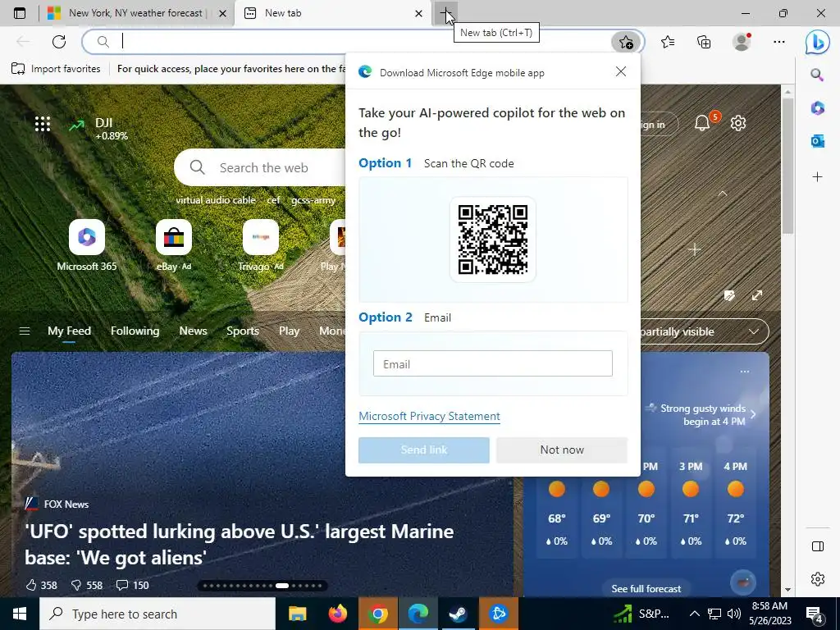Expand the Strong gusty winds alert chevron
840x630 pixels.
point(753,414)
